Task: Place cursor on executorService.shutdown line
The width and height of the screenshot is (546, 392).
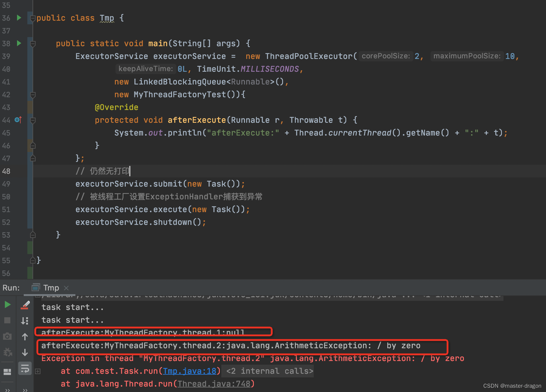Action: [x=141, y=222]
